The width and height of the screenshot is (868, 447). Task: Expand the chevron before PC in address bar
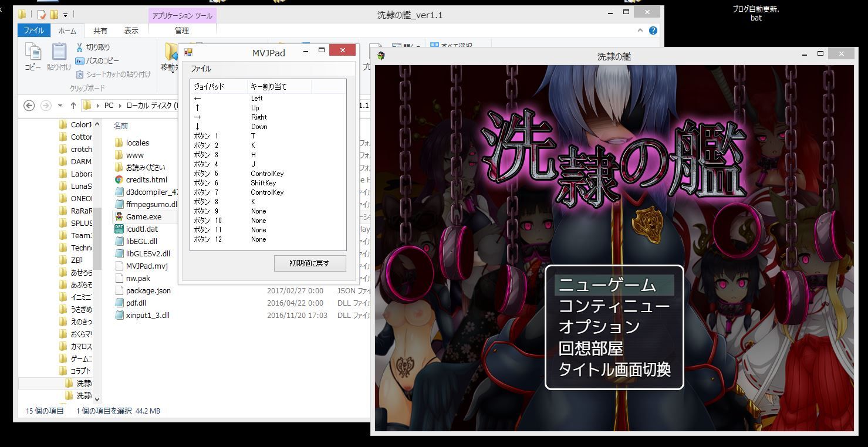pyautogui.click(x=99, y=106)
